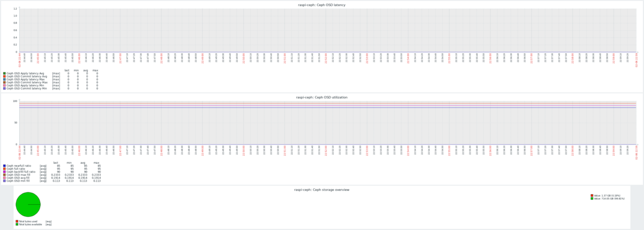
Task: Click the red Total bytes used swatch
Action: [17, 221]
